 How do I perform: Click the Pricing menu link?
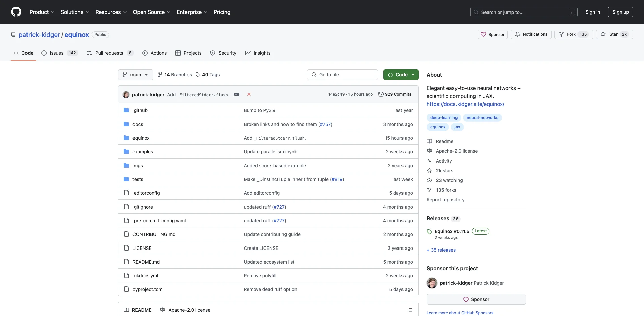[222, 12]
